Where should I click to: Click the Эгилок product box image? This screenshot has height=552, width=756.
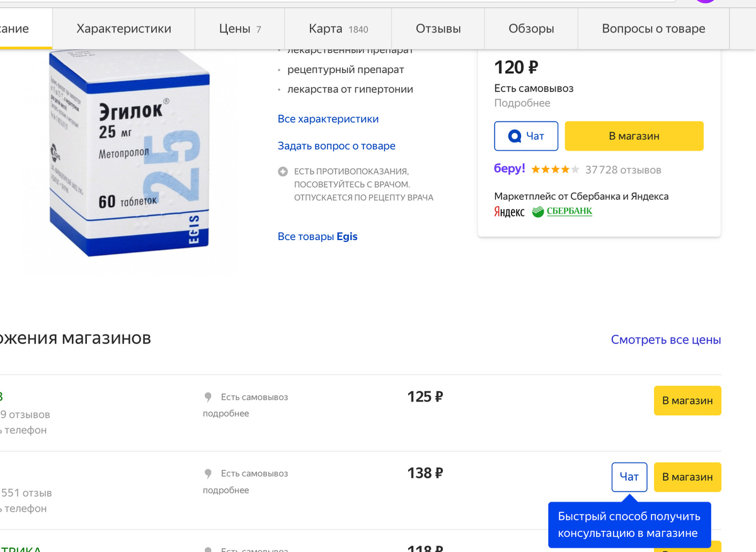coord(129,154)
